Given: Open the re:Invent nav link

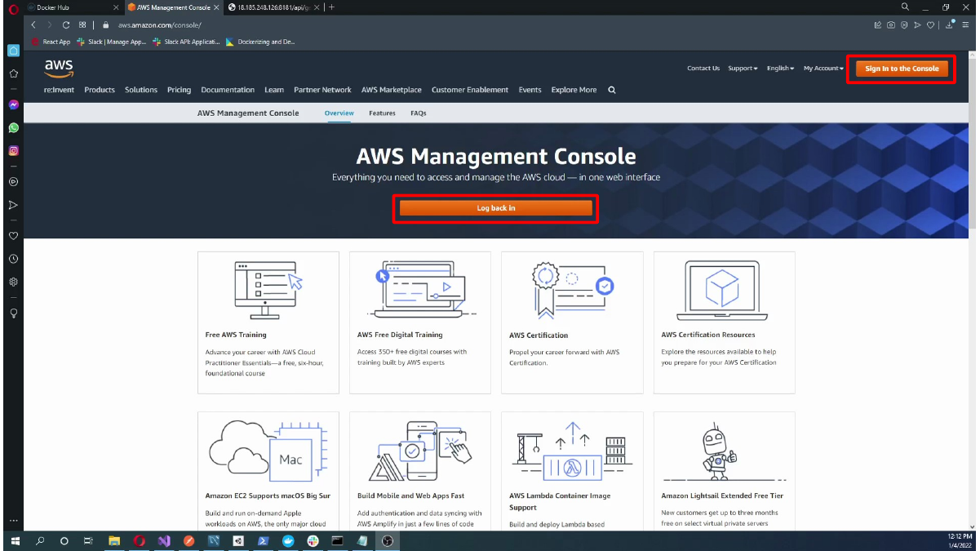Looking at the screenshot, I should click(x=59, y=90).
